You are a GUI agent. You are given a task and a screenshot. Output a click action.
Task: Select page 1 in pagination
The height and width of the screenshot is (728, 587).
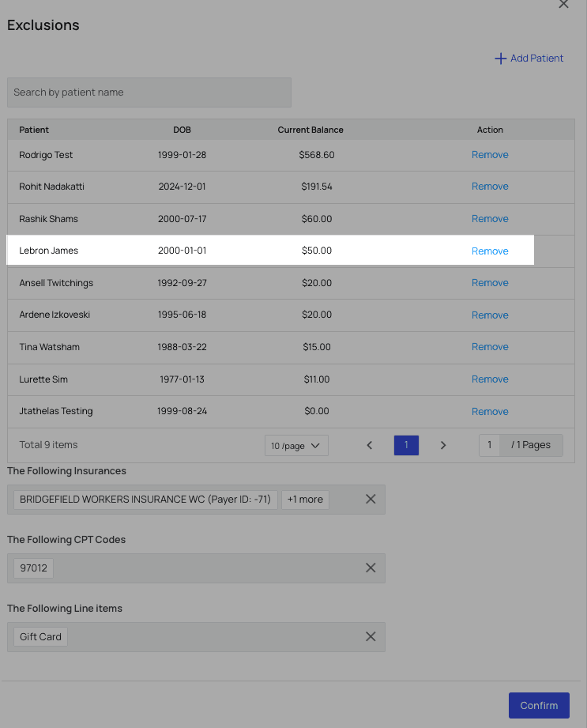pos(406,446)
